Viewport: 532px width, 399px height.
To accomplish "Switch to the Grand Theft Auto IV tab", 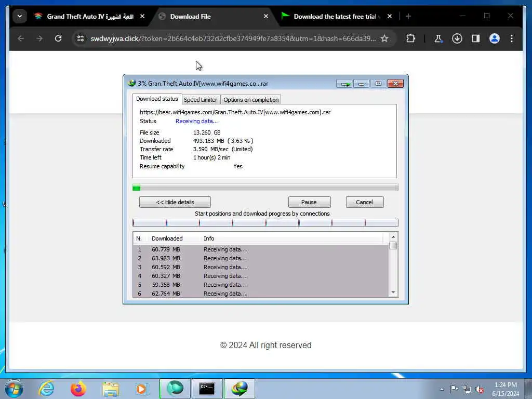I will (89, 16).
